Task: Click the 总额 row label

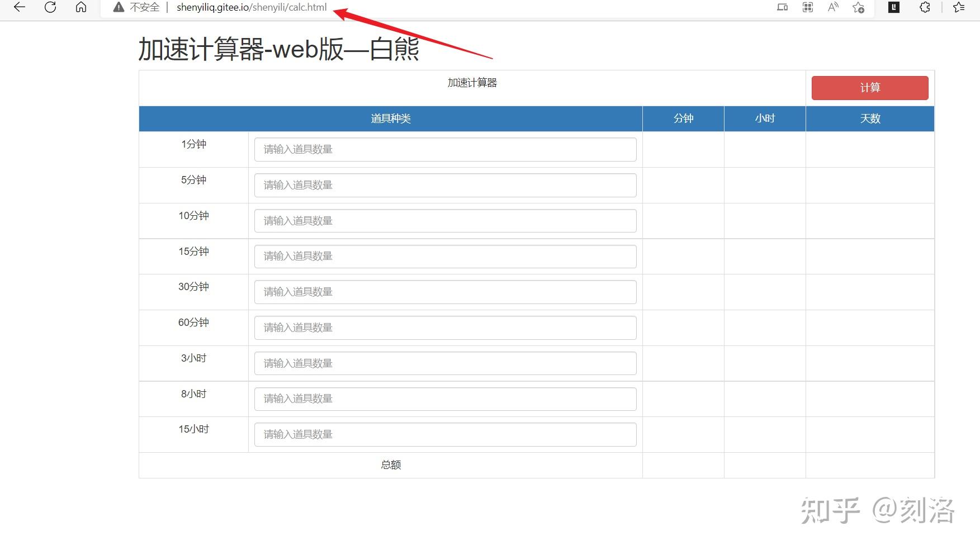Action: pyautogui.click(x=391, y=465)
